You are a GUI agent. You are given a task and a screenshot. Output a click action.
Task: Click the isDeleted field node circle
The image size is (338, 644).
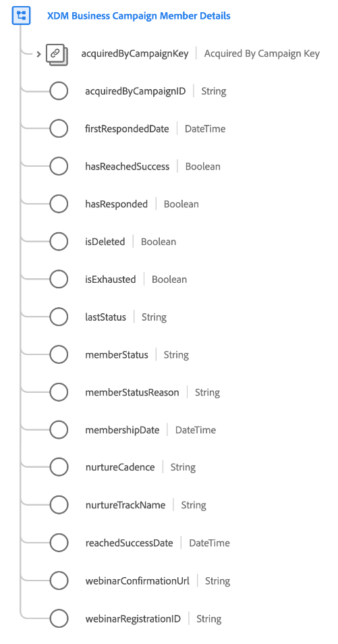(59, 242)
